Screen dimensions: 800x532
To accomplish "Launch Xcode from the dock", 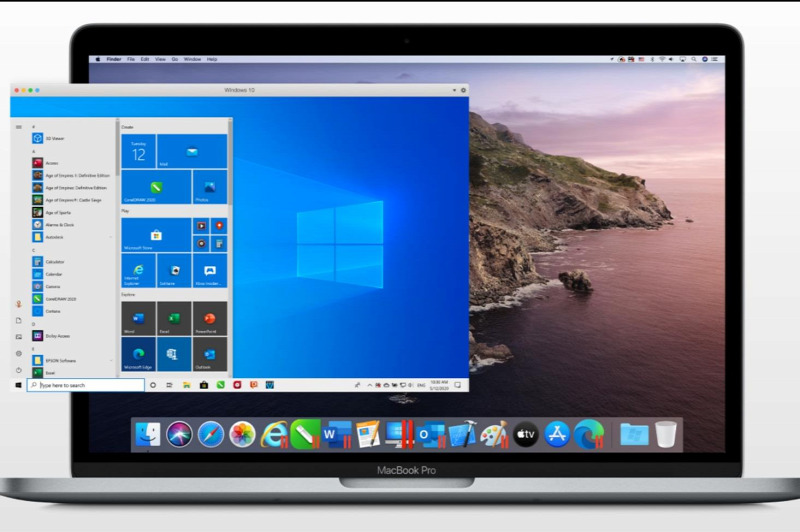I will [463, 435].
